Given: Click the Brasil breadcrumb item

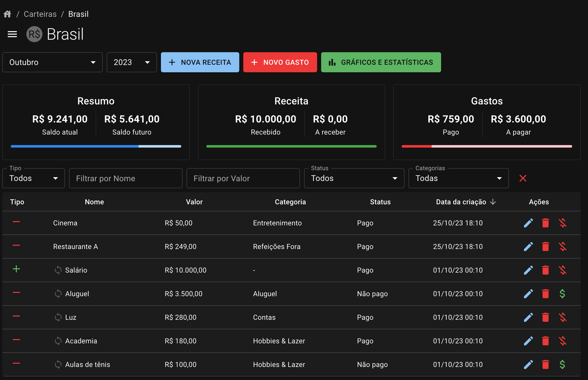Looking at the screenshot, I should 78,14.
